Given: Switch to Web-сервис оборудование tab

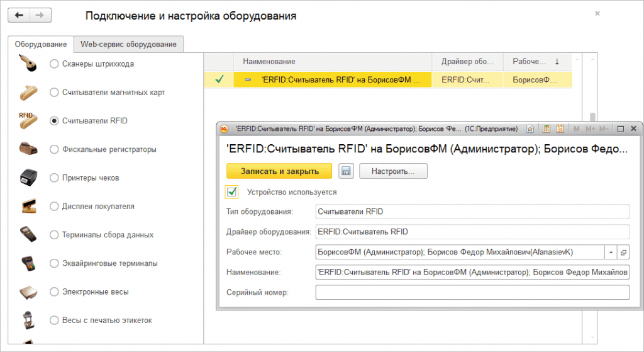Looking at the screenshot, I should (x=128, y=44).
